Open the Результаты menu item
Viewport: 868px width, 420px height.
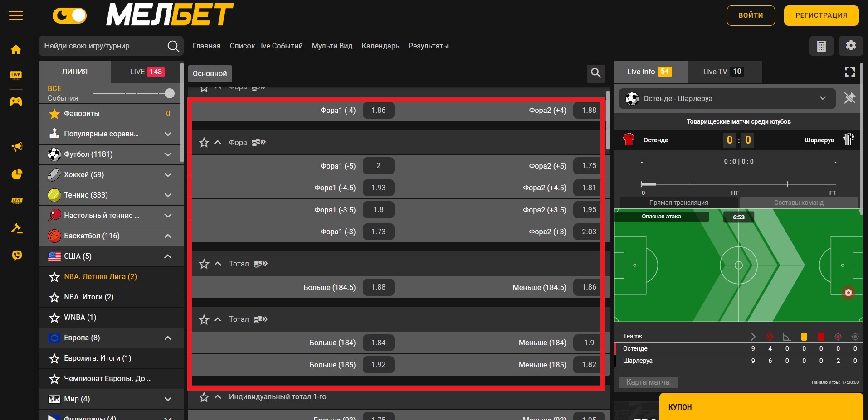coord(428,46)
